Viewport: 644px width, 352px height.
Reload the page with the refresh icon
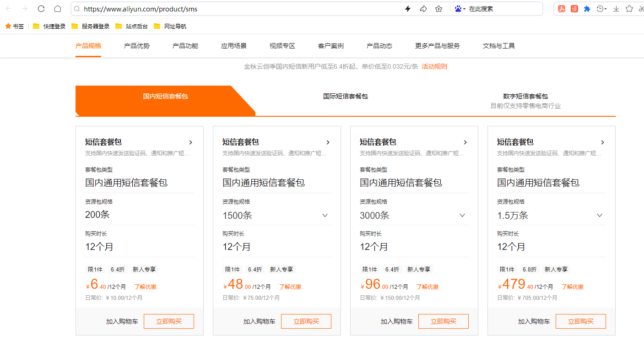(41, 9)
